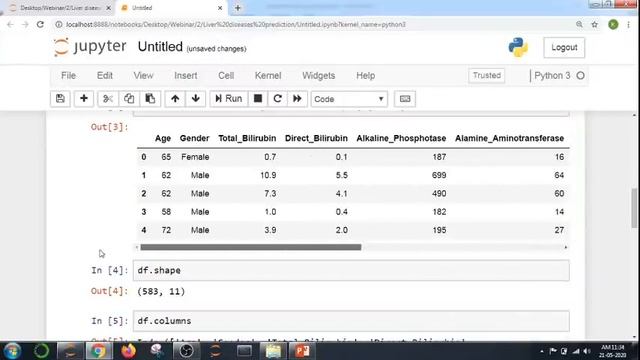Click the browser address bar URL
Screen dimensions: 640x360
pos(236,24)
